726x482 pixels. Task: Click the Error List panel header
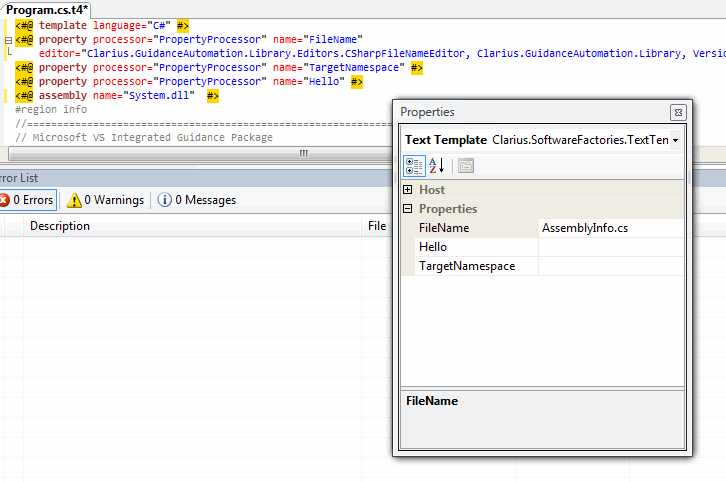coord(194,178)
